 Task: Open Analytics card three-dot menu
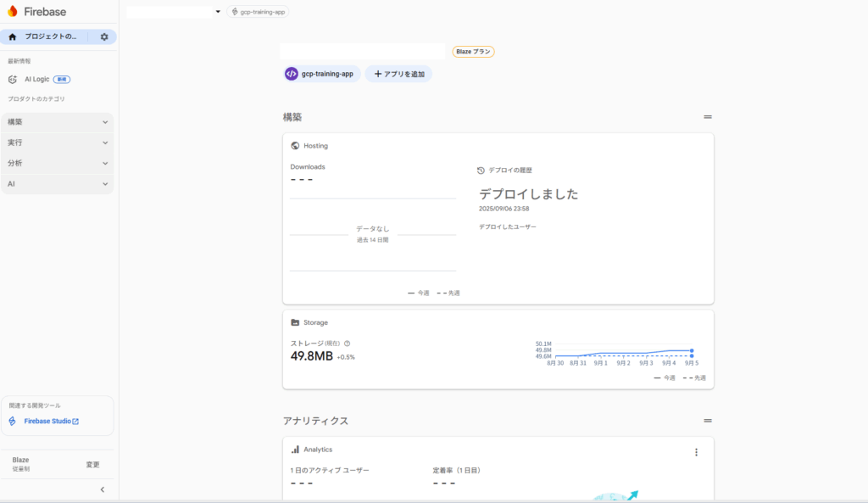696,452
